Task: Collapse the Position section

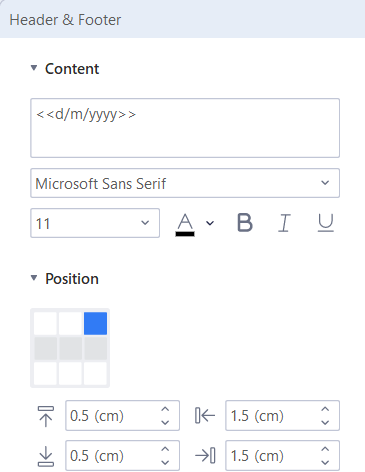Action: 34,278
